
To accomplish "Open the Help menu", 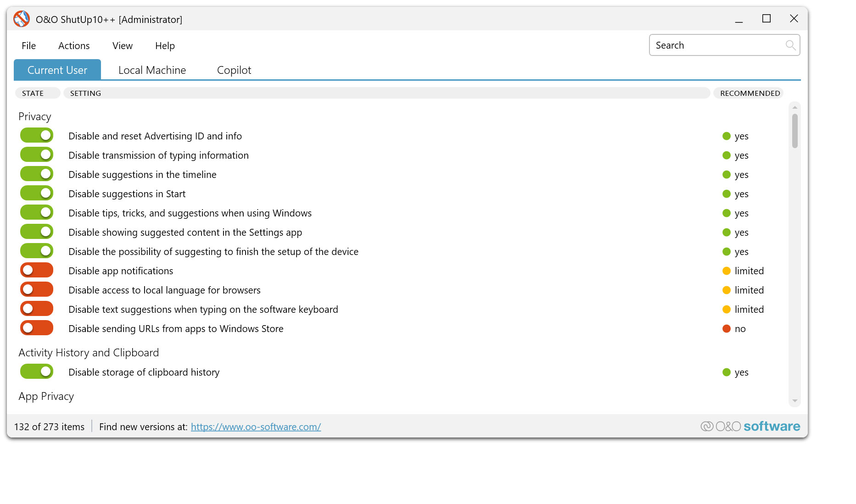I will point(164,45).
